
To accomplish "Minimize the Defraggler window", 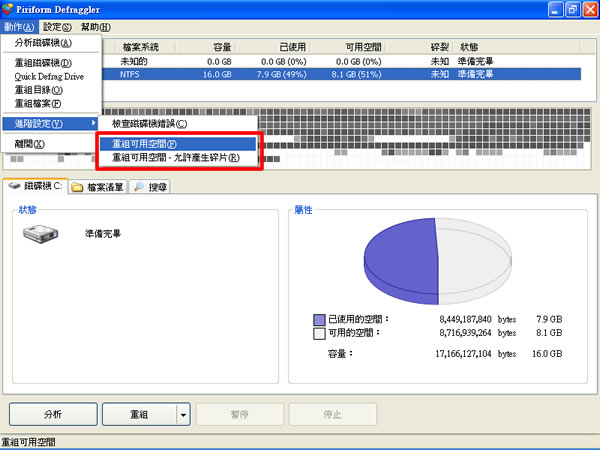I will pyautogui.click(x=555, y=10).
